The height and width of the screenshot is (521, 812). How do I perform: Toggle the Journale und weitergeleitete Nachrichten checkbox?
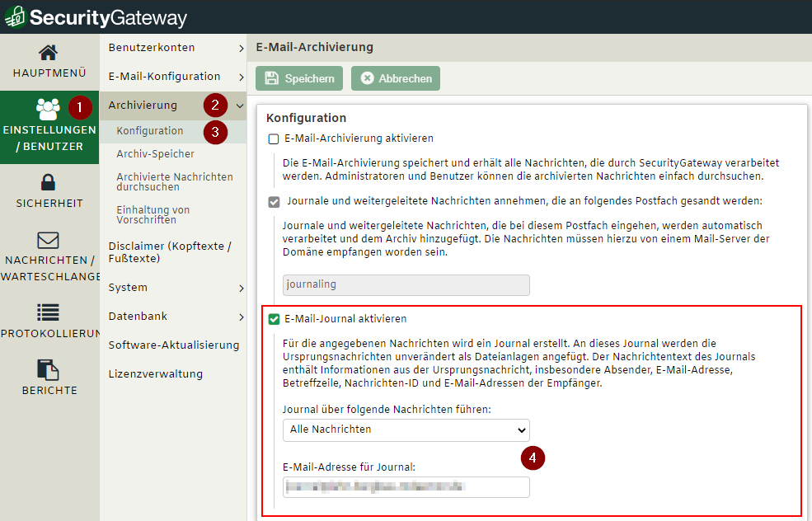pos(275,202)
